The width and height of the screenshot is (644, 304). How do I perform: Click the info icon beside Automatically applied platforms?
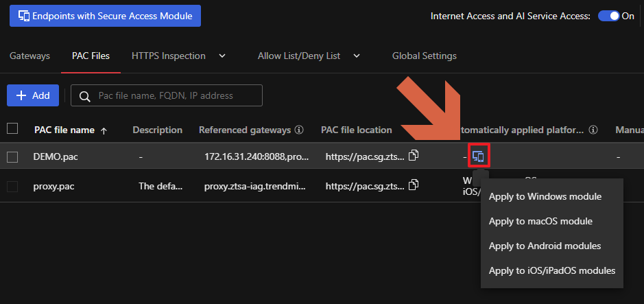(x=594, y=130)
